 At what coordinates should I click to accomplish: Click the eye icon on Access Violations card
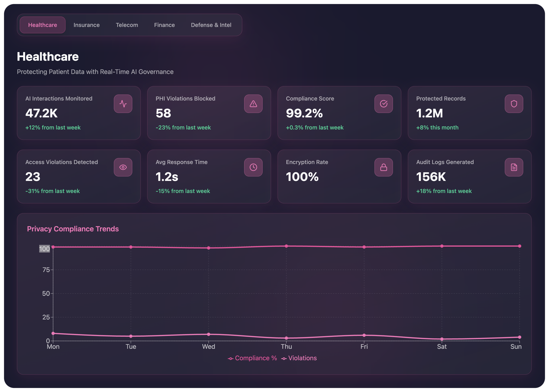(123, 167)
